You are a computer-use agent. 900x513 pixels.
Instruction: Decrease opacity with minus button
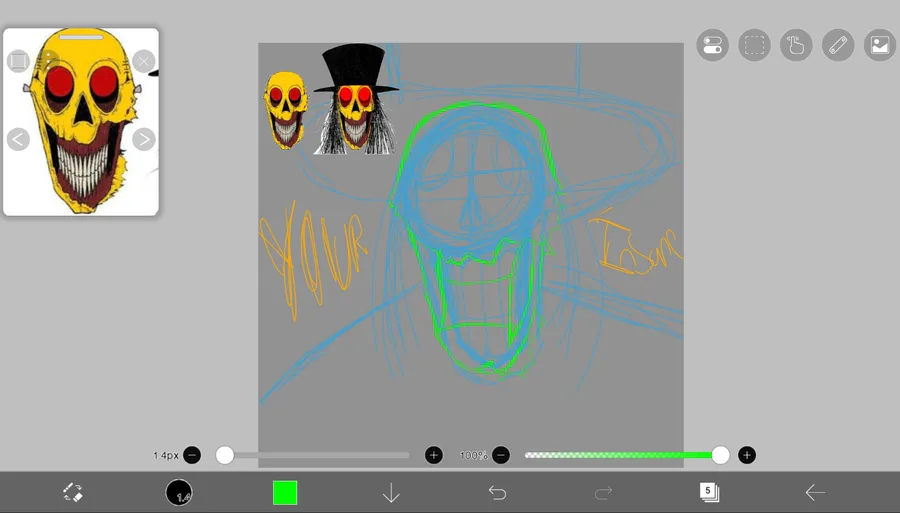(501, 455)
